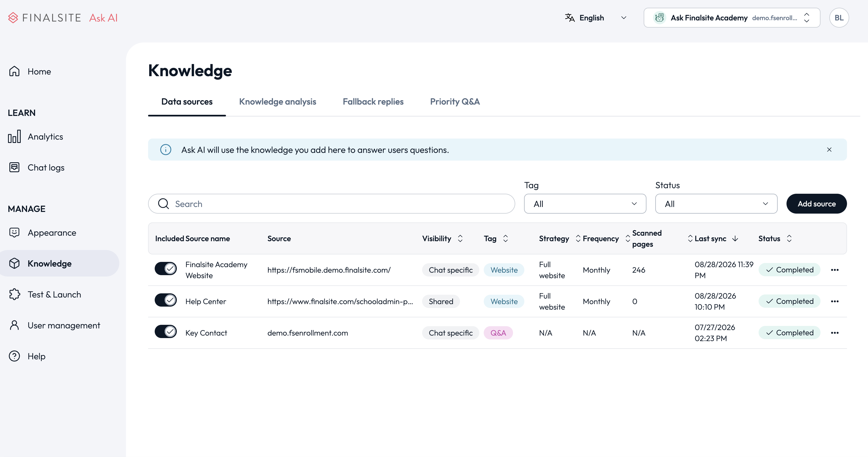The width and height of the screenshot is (868, 457).
Task: Click the Help question mark icon
Action: (14, 356)
